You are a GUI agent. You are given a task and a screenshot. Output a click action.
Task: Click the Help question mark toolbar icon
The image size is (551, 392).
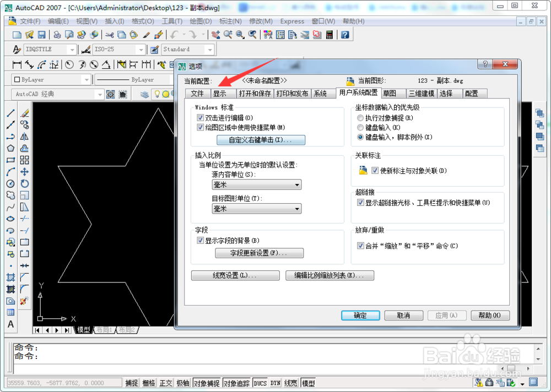345,35
